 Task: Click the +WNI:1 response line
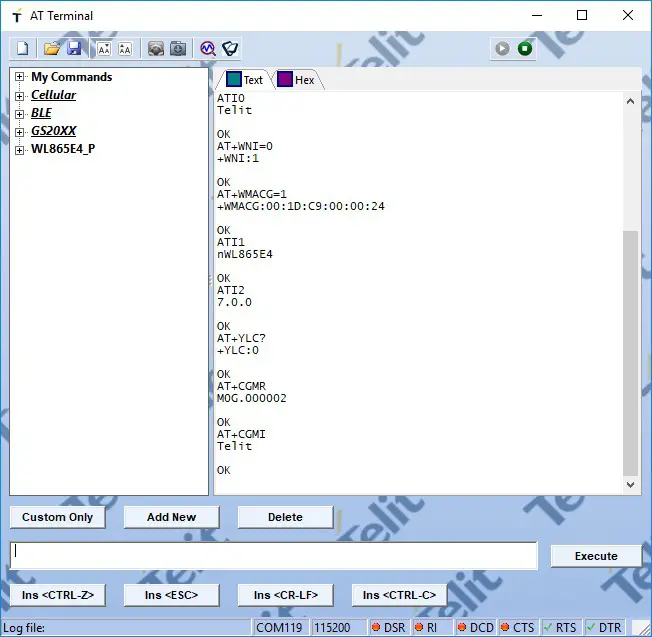tap(238, 158)
